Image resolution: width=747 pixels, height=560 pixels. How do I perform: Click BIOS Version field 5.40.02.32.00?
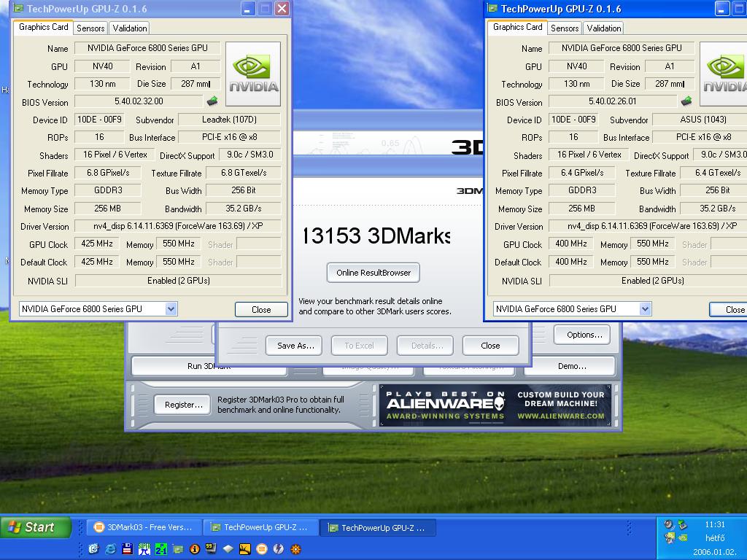pyautogui.click(x=139, y=101)
